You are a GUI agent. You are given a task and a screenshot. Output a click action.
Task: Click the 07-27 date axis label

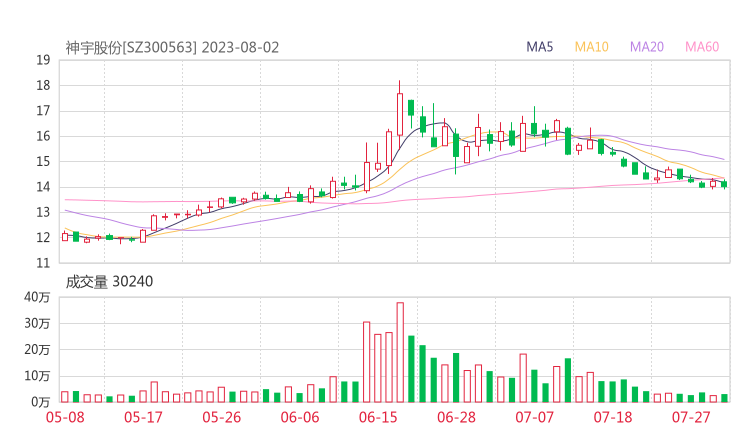691,417
